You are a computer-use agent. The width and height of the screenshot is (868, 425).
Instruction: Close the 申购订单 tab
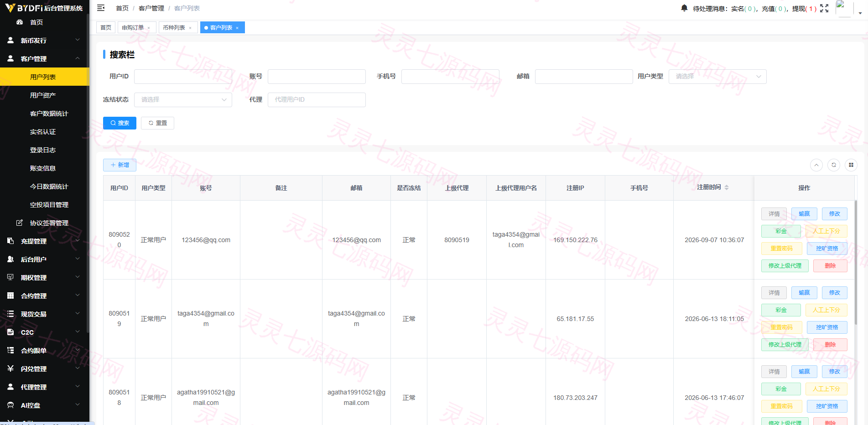149,28
